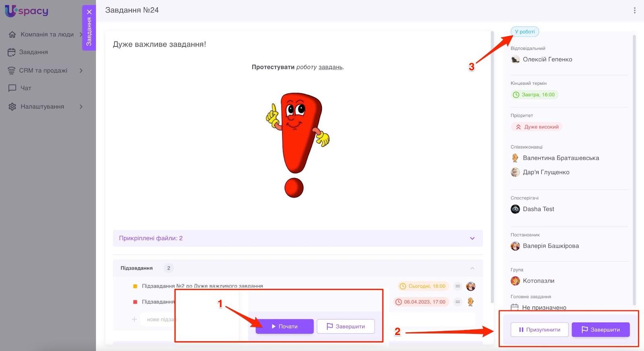This screenshot has height=351, width=644.
Task: Open the Компанія та люди menu
Action: pyautogui.click(x=47, y=35)
